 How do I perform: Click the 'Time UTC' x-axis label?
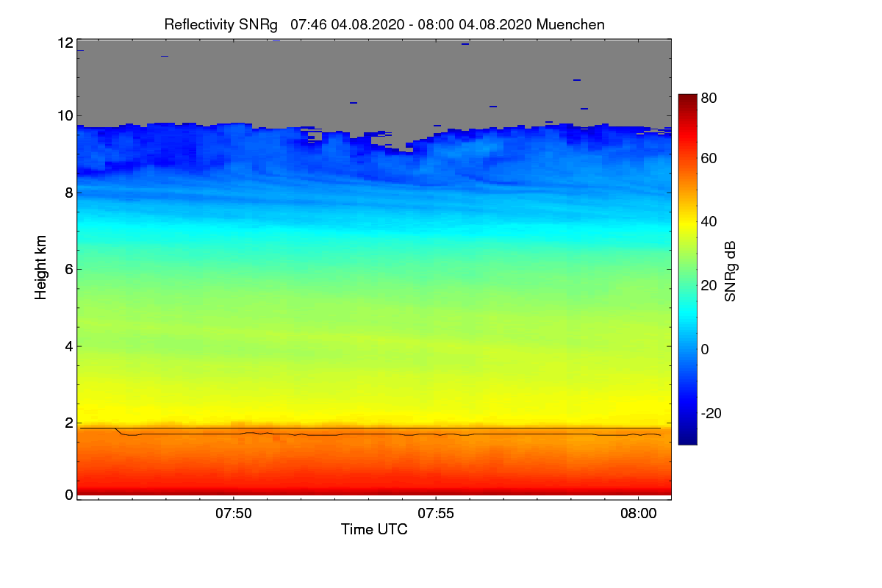coord(374,529)
